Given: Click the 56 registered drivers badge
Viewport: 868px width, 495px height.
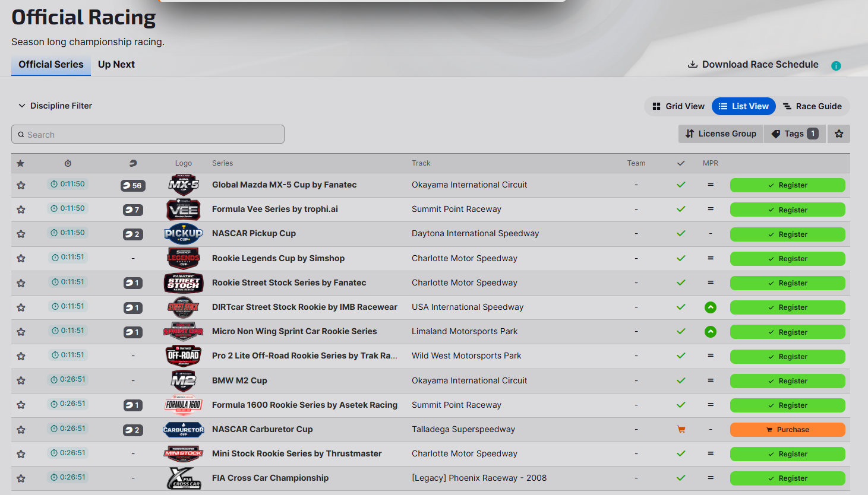Looking at the screenshot, I should click(133, 185).
